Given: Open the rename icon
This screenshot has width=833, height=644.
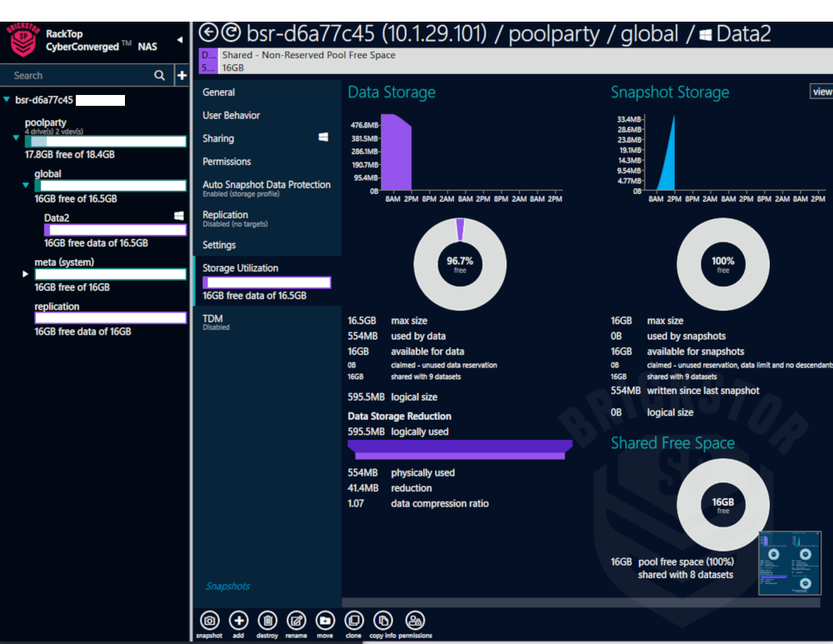Looking at the screenshot, I should 297,622.
